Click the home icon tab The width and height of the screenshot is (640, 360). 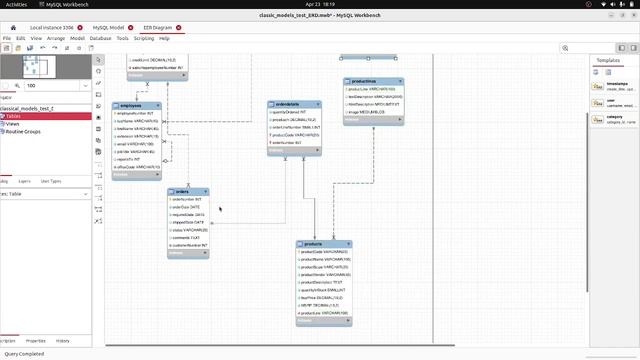pos(13,28)
